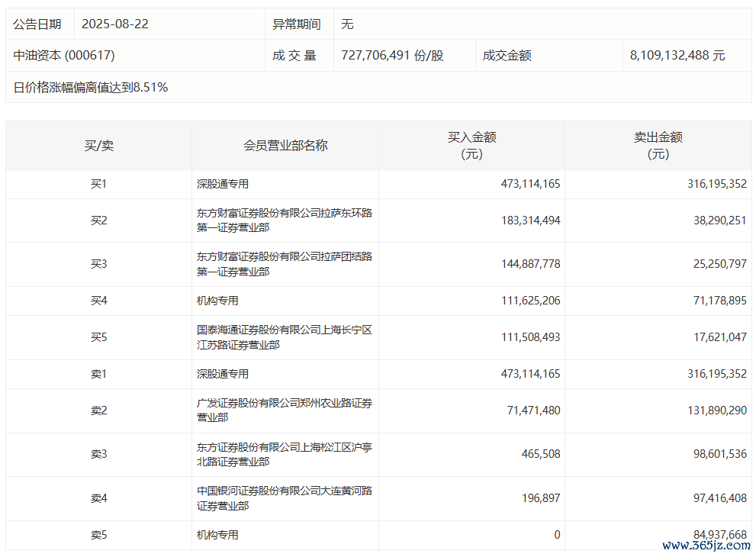756x557 pixels.
Task: Click the 会员营业部名称 column header
Action: (285, 145)
